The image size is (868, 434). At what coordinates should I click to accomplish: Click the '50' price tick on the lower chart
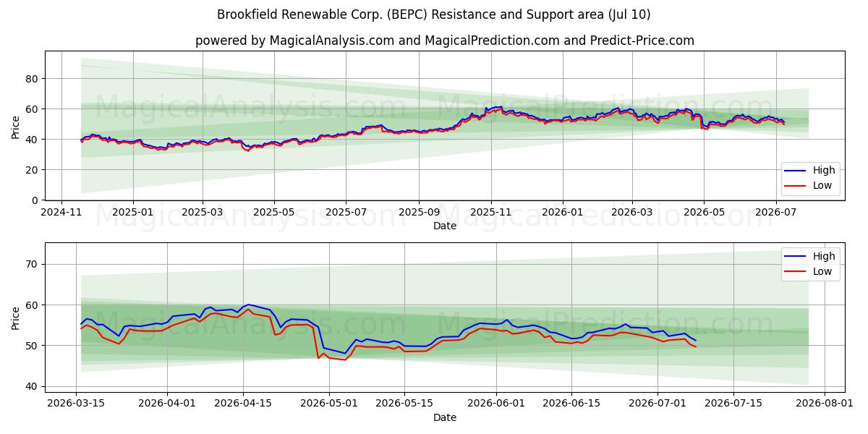click(x=33, y=346)
